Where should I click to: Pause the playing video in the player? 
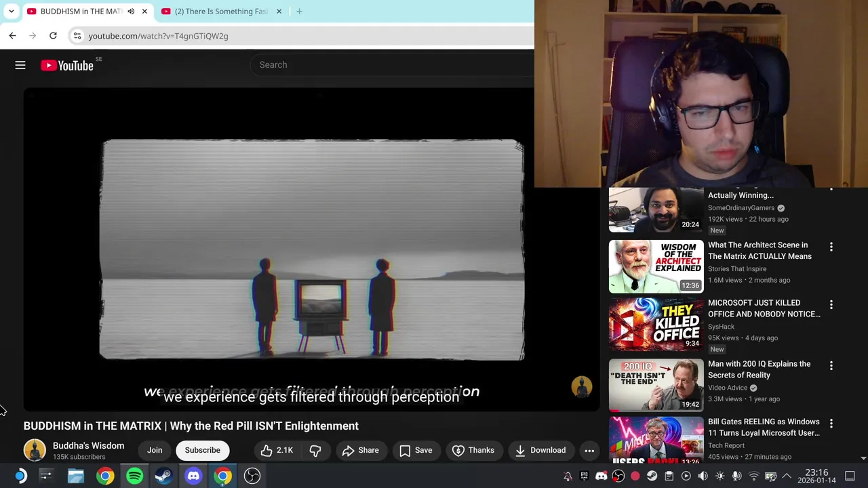[x=312, y=249]
